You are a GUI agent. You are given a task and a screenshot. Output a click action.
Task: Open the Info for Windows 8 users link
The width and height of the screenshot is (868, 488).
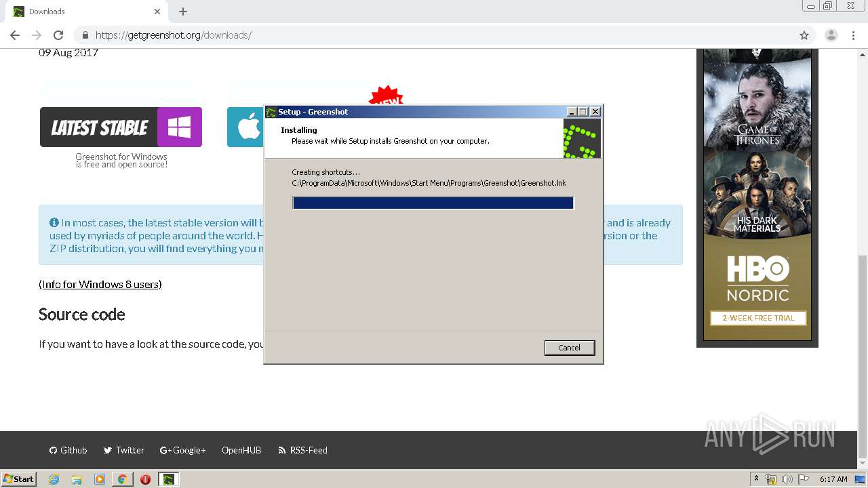(x=100, y=285)
